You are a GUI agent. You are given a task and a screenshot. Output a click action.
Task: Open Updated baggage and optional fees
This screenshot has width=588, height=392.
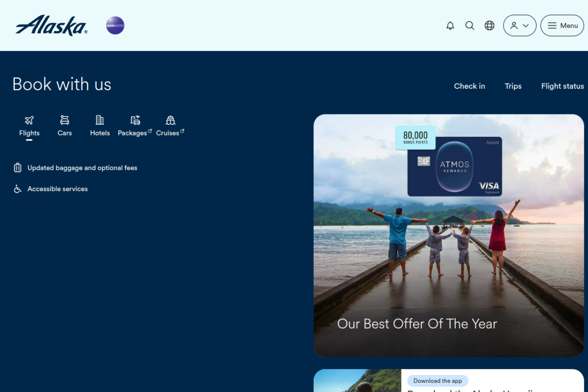(x=82, y=168)
